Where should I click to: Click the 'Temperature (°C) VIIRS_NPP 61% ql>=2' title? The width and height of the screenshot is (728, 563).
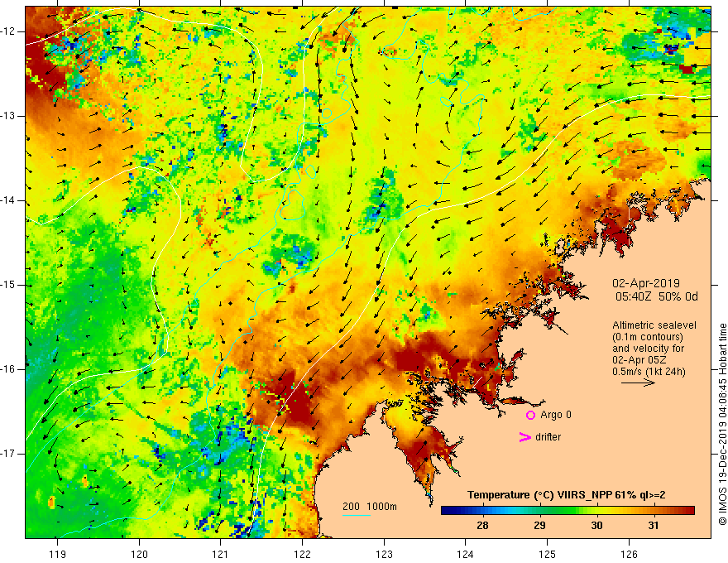(567, 495)
